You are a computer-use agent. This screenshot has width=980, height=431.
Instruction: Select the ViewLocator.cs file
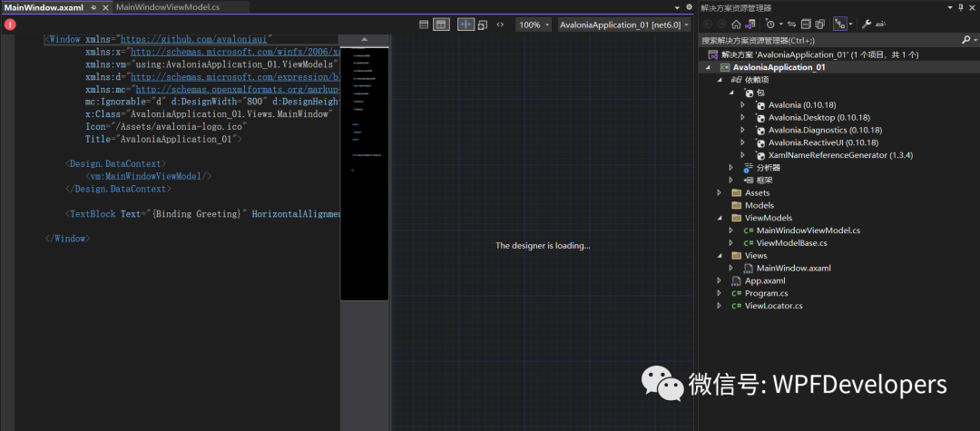click(774, 306)
